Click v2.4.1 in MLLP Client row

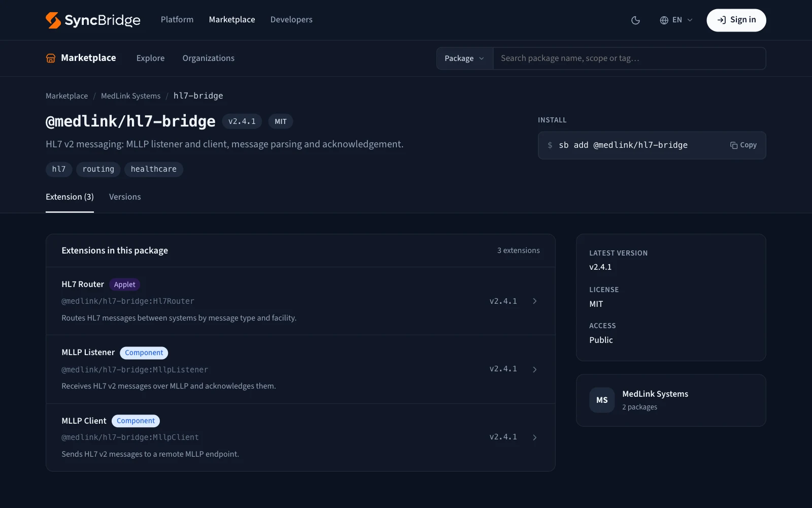click(x=503, y=437)
